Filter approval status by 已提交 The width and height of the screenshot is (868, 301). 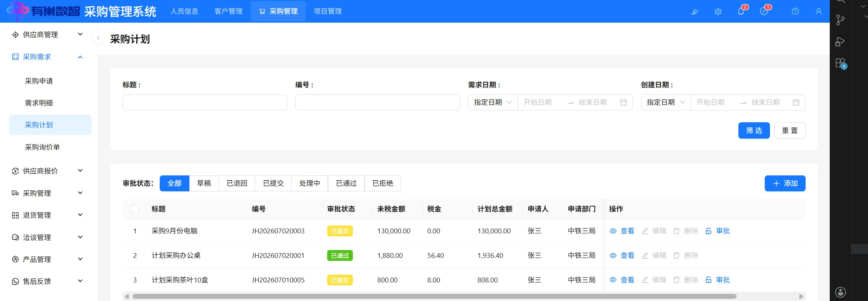tap(273, 184)
